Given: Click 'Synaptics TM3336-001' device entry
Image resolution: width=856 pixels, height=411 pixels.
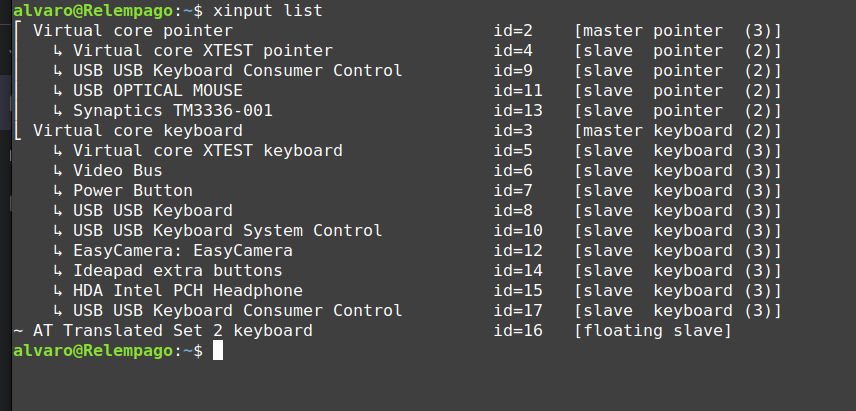Looking at the screenshot, I should coord(173,111).
